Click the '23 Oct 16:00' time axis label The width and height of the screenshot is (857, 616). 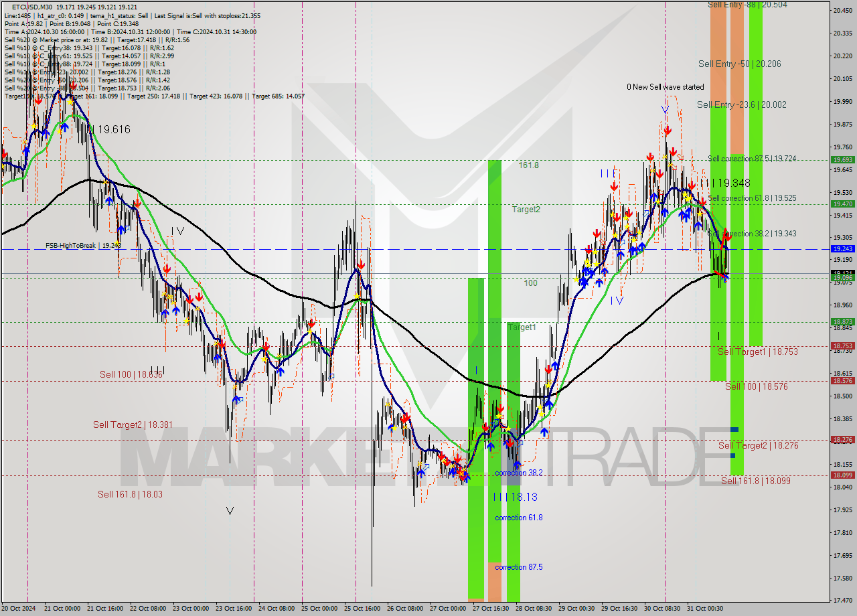(x=234, y=609)
